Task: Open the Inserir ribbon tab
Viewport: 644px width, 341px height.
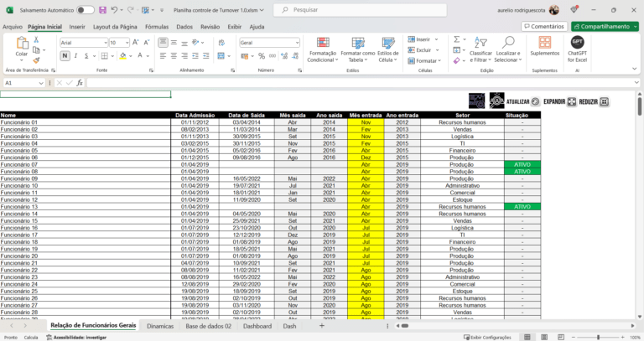Action: click(77, 27)
